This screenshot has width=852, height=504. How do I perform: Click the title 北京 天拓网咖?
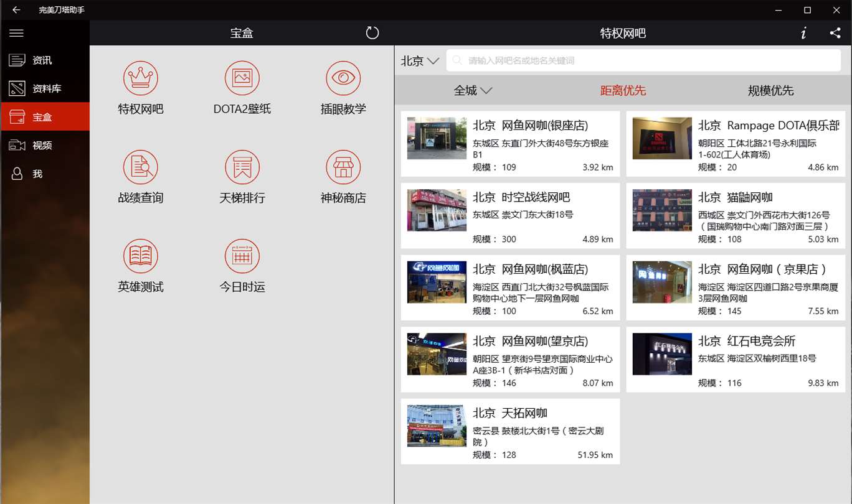510,413
